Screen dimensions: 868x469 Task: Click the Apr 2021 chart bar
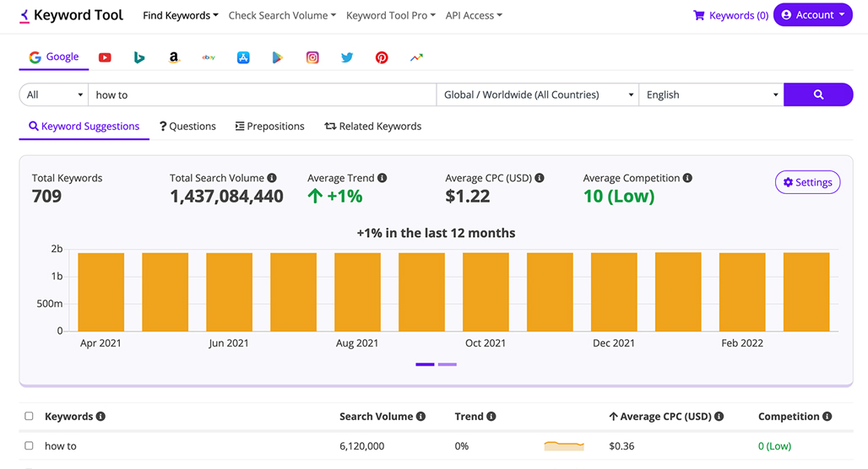pos(100,292)
